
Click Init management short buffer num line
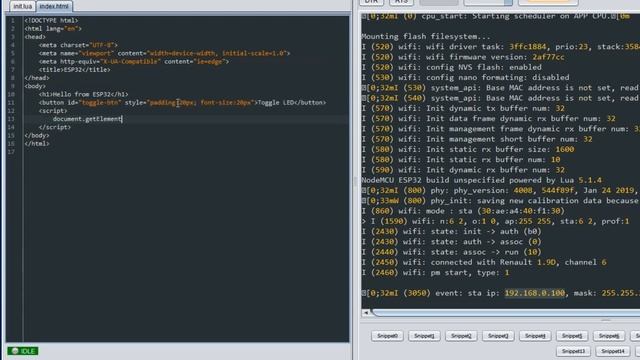coord(477,139)
